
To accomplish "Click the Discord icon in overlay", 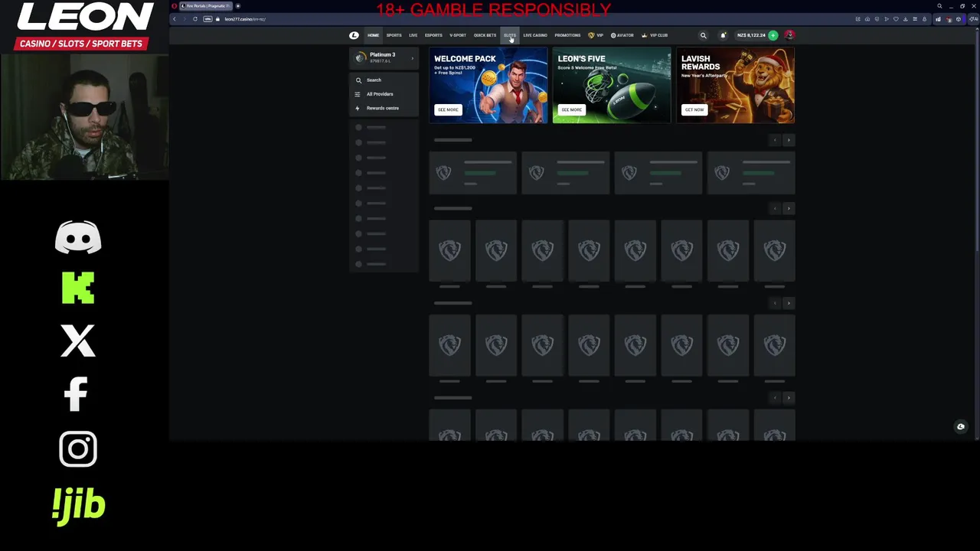I will (x=78, y=237).
